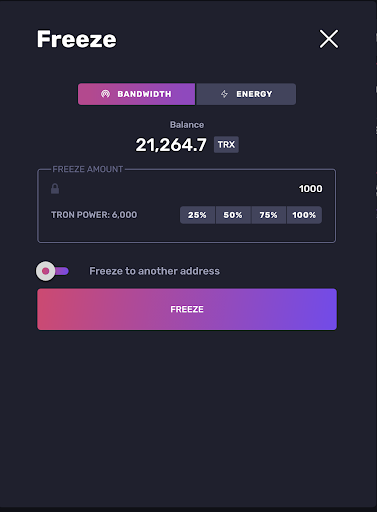Set freeze amount to 25%
The height and width of the screenshot is (512, 377).
point(197,215)
